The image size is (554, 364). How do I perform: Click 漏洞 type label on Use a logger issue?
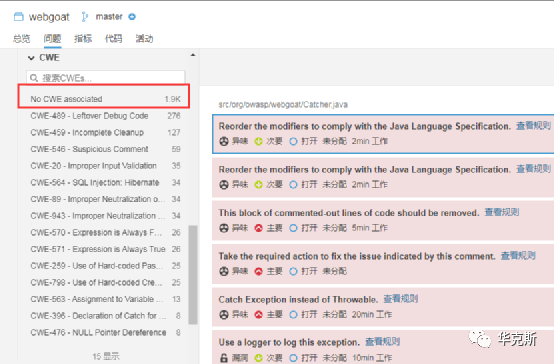coord(240,358)
